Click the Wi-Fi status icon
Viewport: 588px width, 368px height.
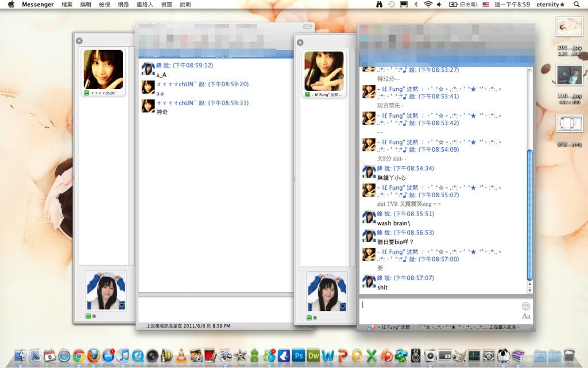(428, 5)
